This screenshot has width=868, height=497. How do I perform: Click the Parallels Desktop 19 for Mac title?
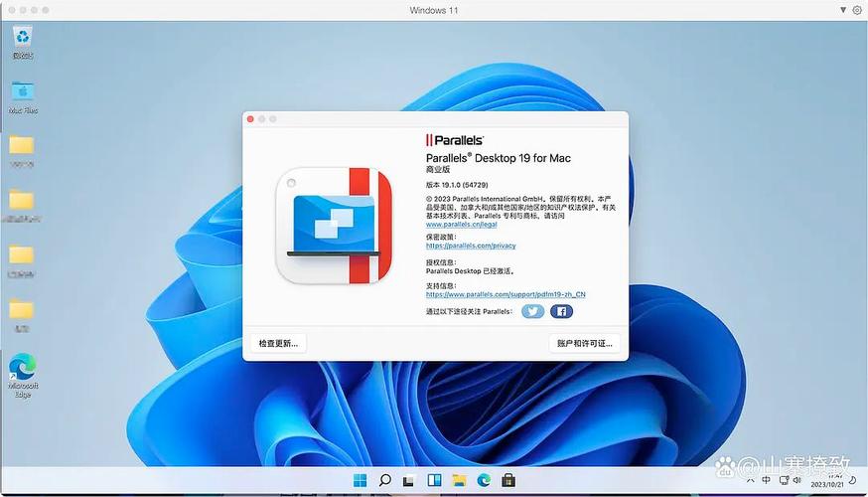coord(499,158)
